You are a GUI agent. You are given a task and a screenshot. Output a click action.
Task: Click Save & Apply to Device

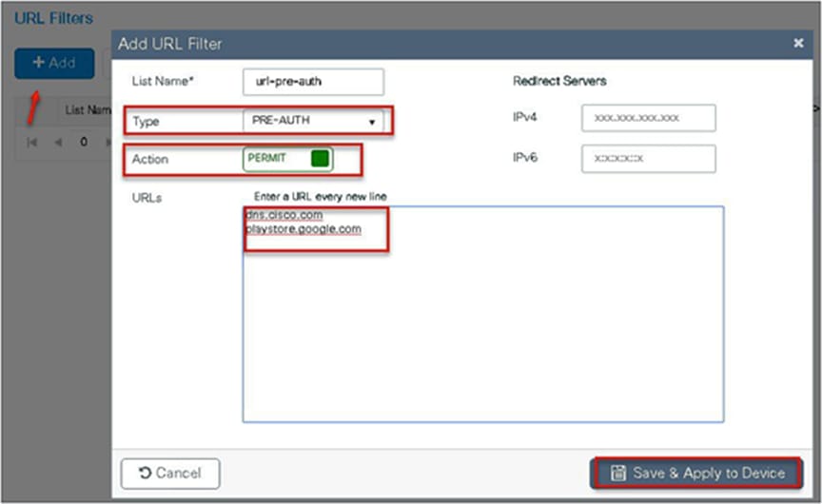pyautogui.click(x=696, y=474)
